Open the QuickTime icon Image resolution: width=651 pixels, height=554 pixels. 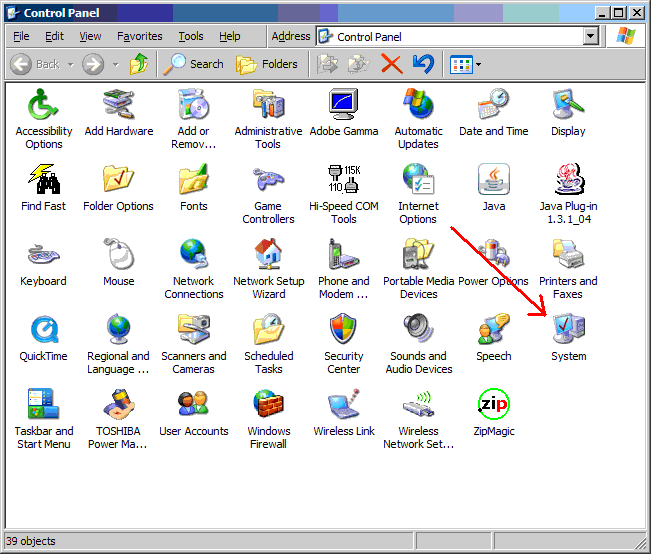pyautogui.click(x=44, y=329)
